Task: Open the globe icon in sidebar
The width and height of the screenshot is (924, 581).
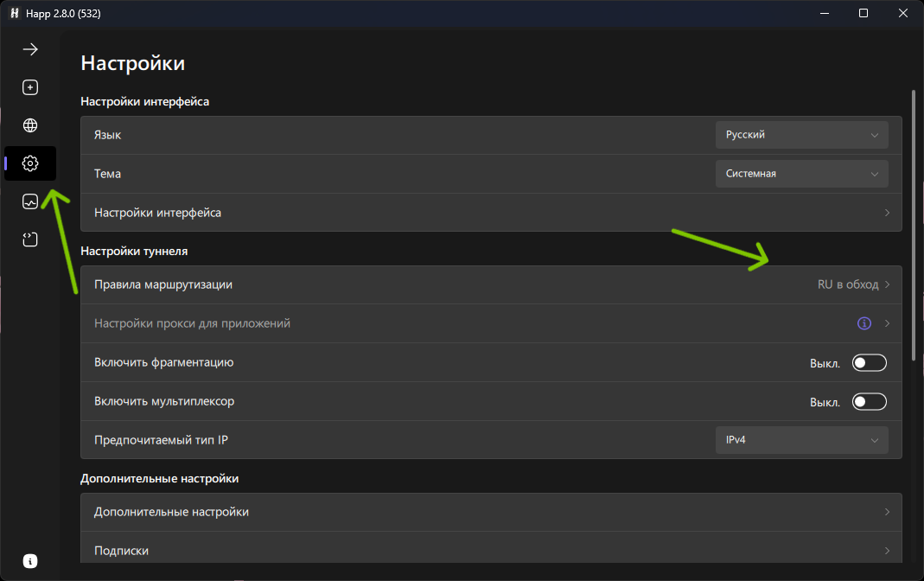Action: (x=30, y=125)
